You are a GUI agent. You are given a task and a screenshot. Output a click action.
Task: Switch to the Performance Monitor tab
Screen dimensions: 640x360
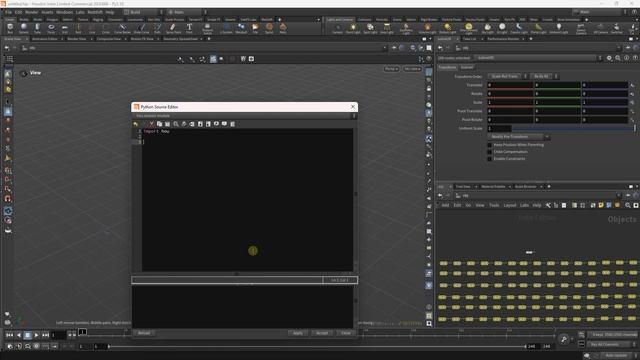coord(503,39)
